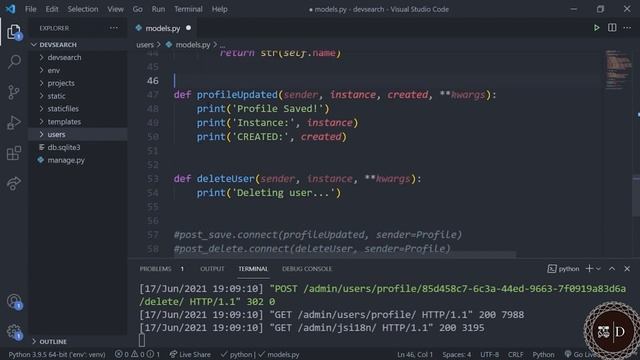Close the terminal panel
This screenshot has width=640, height=360.
[627, 268]
